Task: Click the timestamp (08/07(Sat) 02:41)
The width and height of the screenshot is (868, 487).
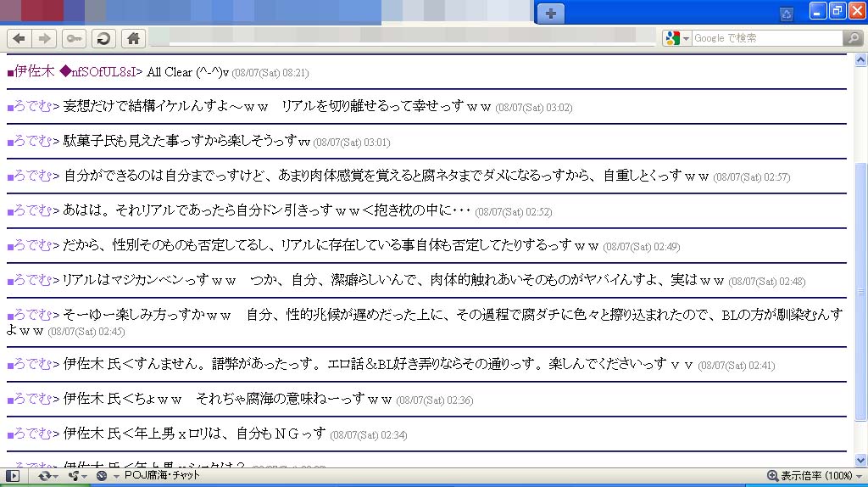Action: click(737, 366)
